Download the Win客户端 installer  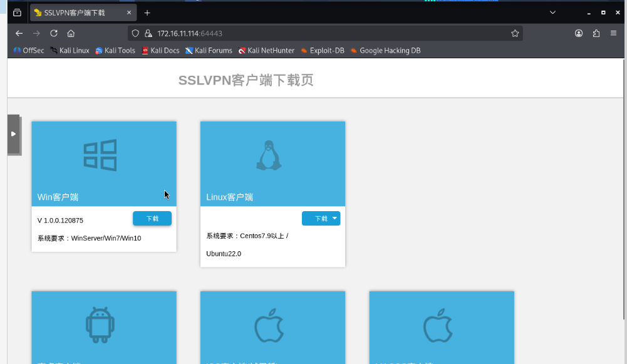click(152, 219)
